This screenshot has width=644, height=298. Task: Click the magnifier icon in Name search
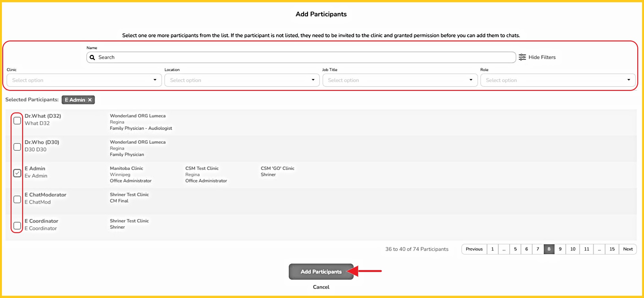click(92, 57)
